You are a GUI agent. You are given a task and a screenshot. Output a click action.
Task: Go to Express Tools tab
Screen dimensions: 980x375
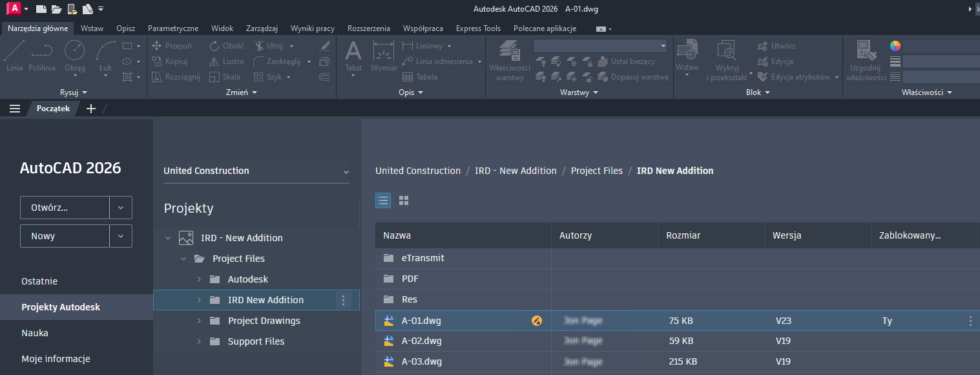click(478, 28)
